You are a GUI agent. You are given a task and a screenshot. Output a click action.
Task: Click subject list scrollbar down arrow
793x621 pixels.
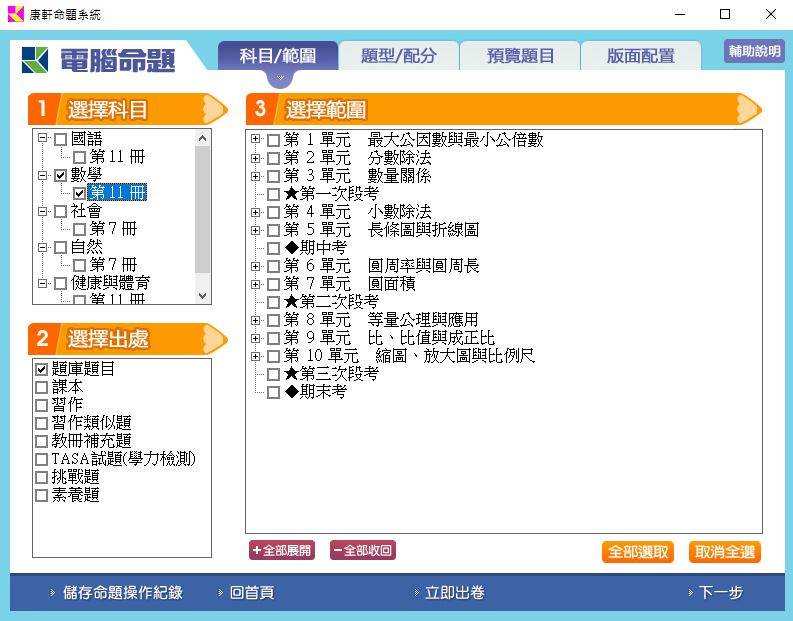203,296
